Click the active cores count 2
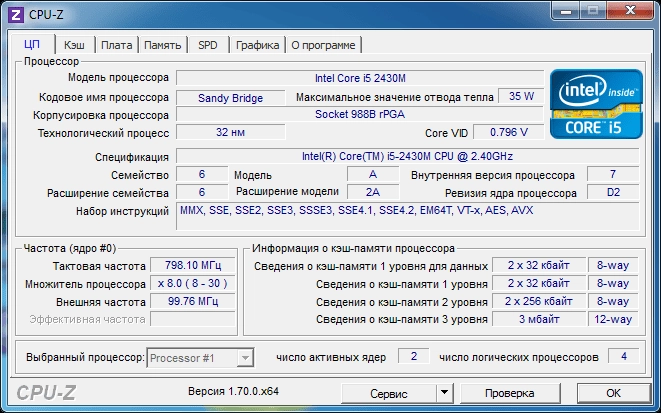 [x=414, y=356]
